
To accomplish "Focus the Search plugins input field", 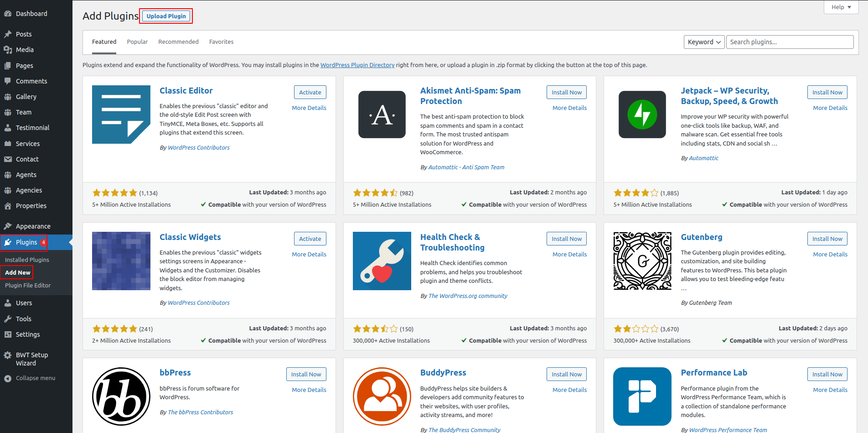I will coord(790,42).
